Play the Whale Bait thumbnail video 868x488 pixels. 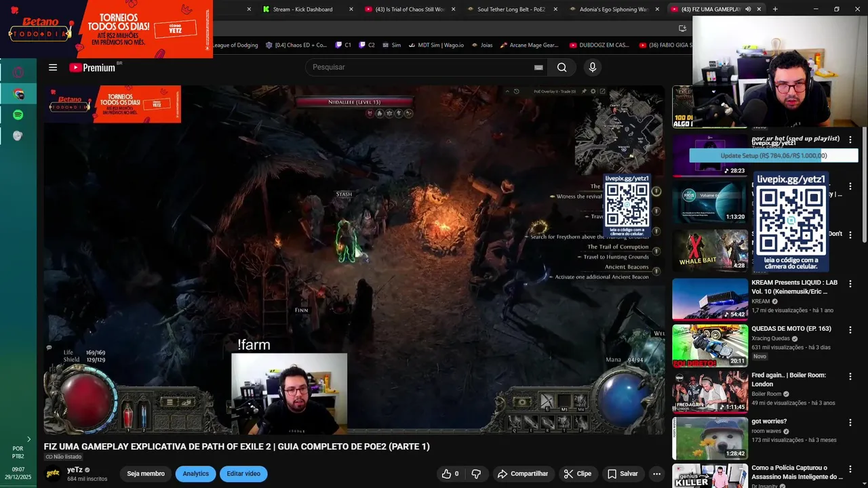[x=710, y=250]
